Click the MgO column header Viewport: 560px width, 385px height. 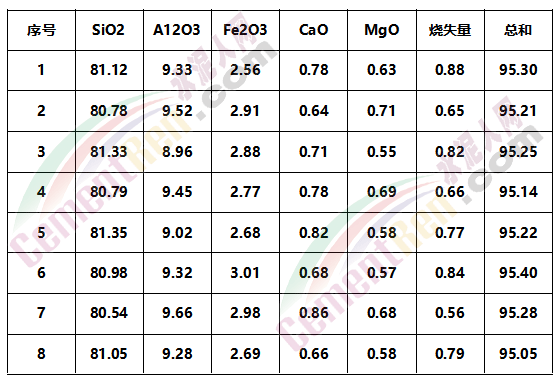382,30
